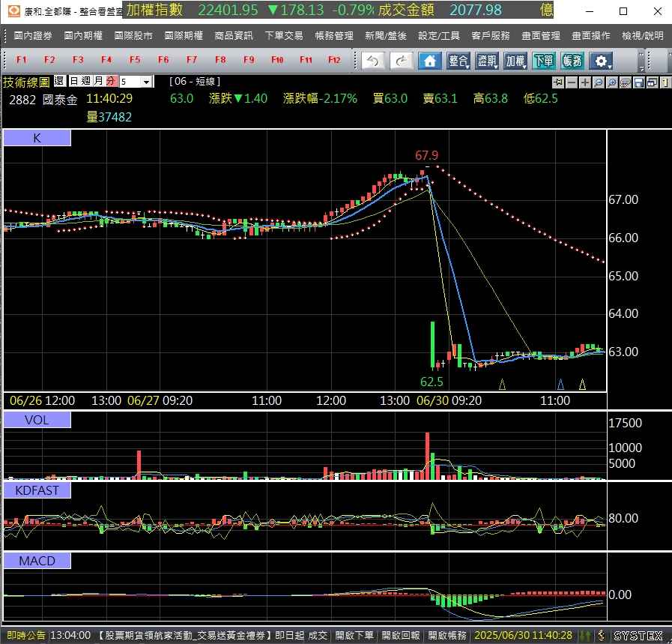The height and width of the screenshot is (644, 672).
Task: Click the F8 shortcut button
Action: 220,60
